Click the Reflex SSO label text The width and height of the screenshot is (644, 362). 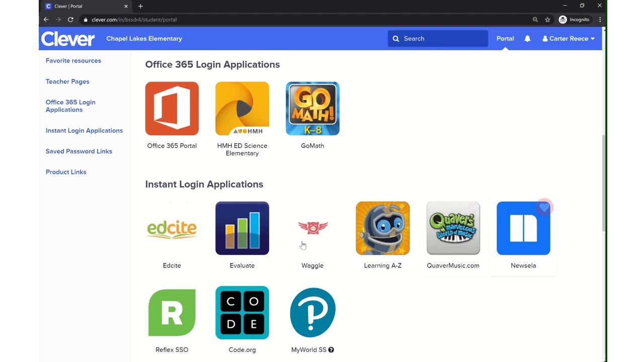click(172, 350)
